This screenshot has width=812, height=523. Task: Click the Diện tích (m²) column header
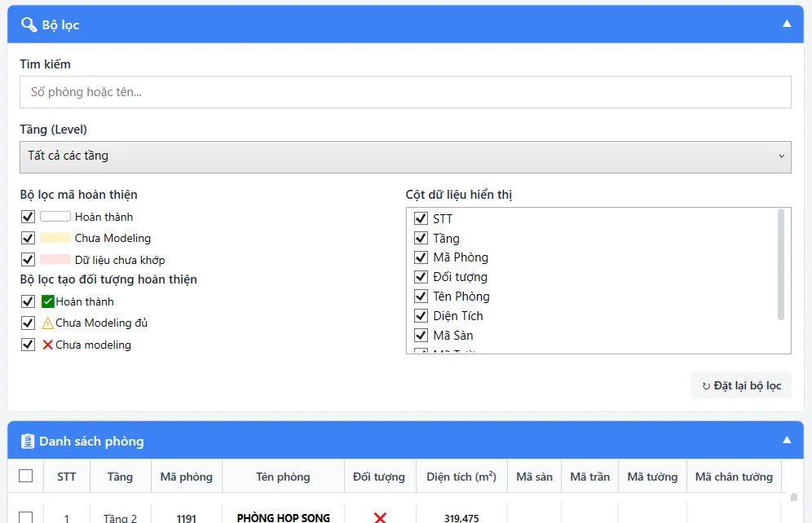point(461,477)
